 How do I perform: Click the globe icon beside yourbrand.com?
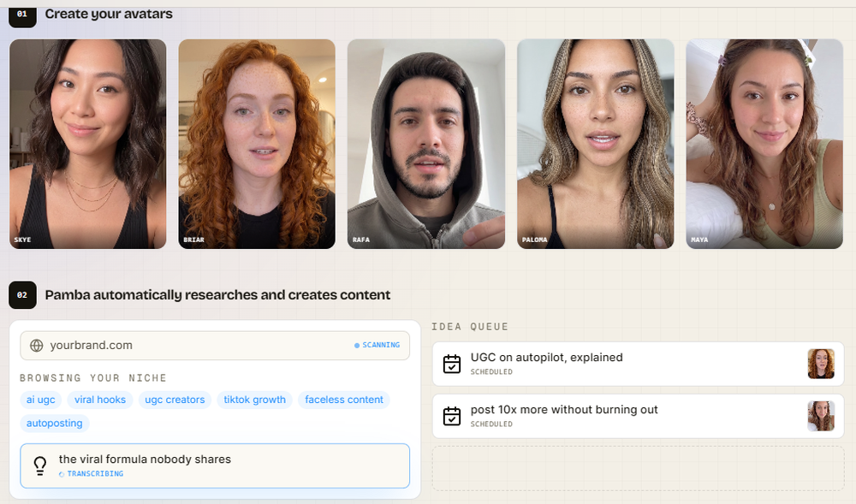coord(37,346)
